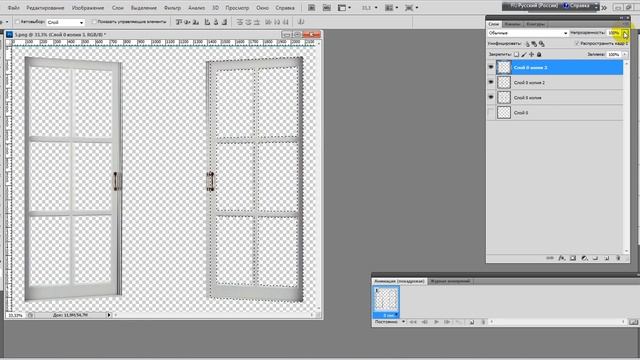The height and width of the screenshot is (360, 640).
Task: Toggle Lock position icon
Action: pyautogui.click(x=531, y=54)
